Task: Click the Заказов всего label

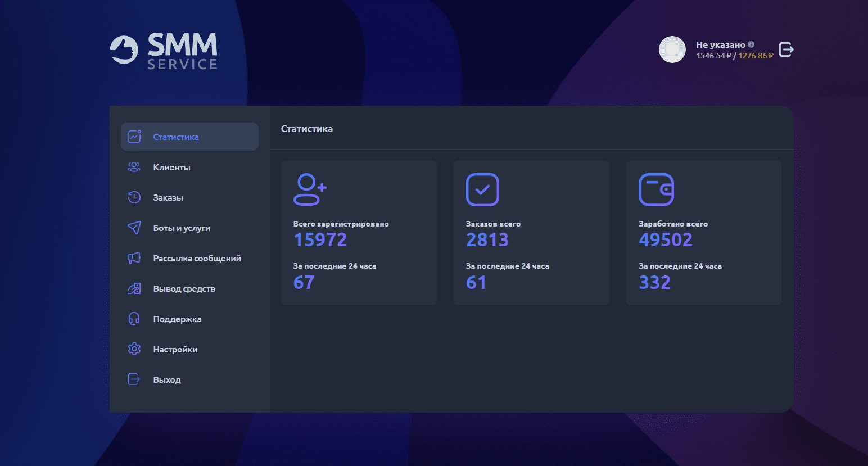Action: point(493,224)
